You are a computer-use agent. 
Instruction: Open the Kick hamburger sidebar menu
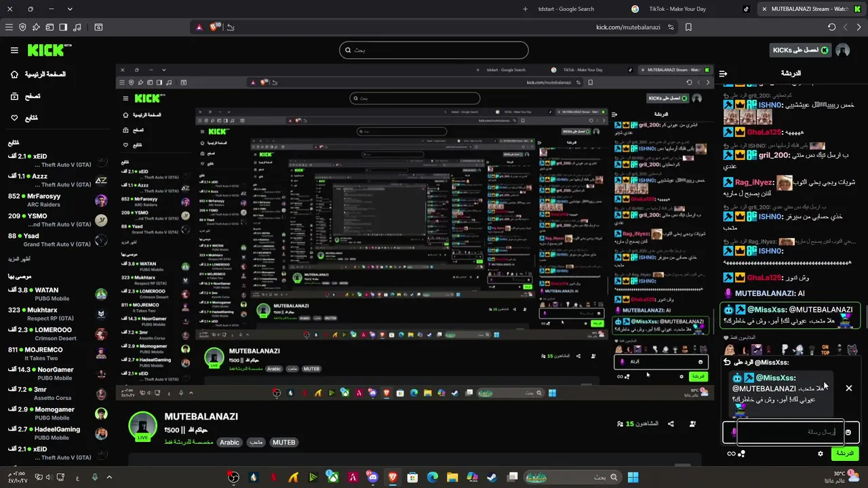14,50
